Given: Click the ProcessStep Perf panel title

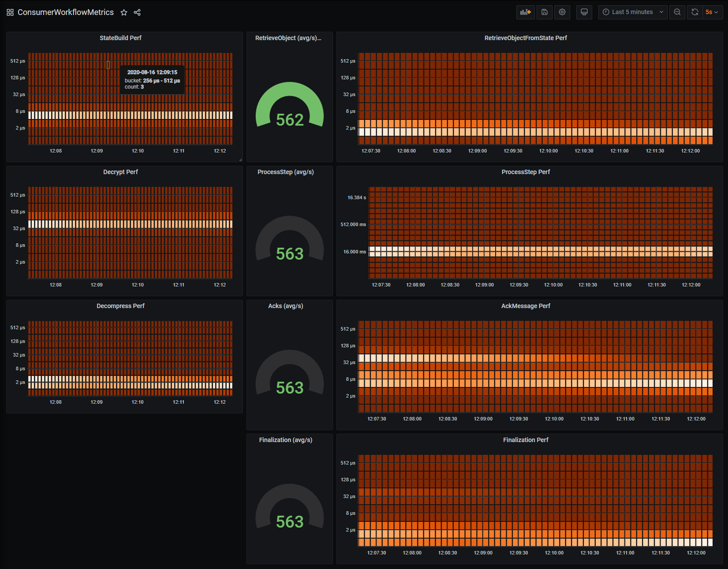Looking at the screenshot, I should click(525, 172).
